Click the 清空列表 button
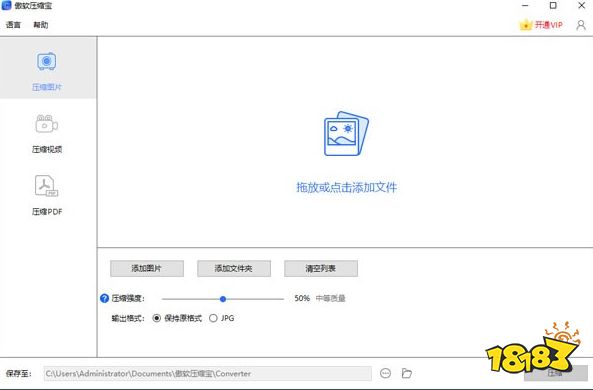This screenshot has width=593, height=390. 321,268
